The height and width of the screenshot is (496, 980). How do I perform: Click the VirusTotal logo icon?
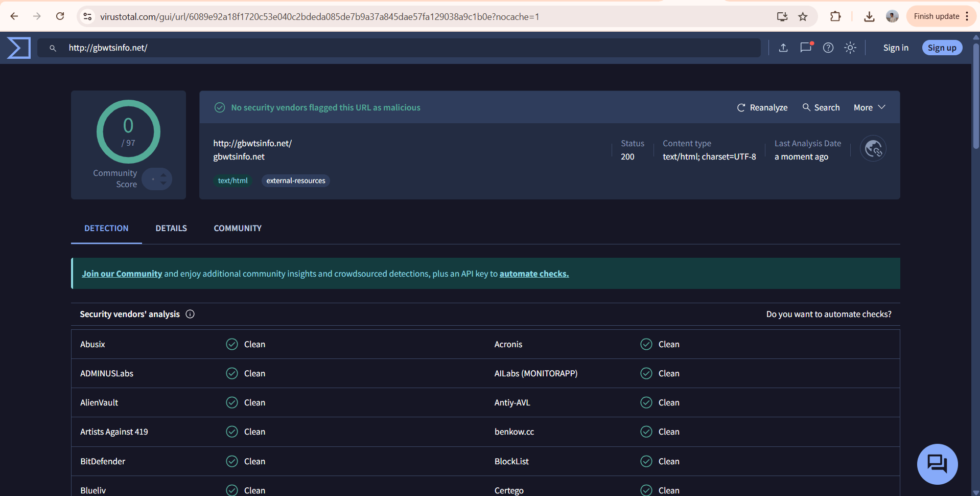pyautogui.click(x=19, y=48)
